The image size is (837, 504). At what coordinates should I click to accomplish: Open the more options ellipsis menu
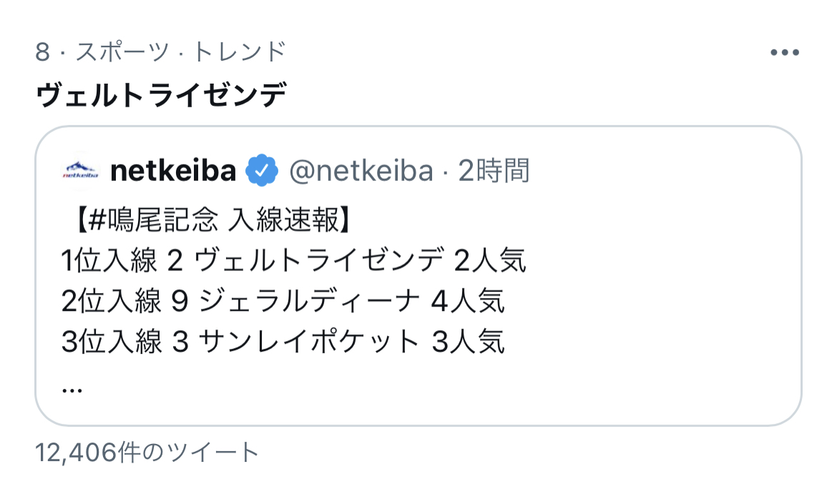784,52
